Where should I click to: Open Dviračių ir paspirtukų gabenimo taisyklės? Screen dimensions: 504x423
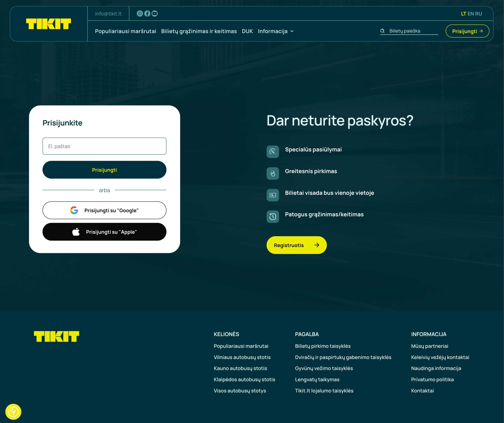pos(343,357)
